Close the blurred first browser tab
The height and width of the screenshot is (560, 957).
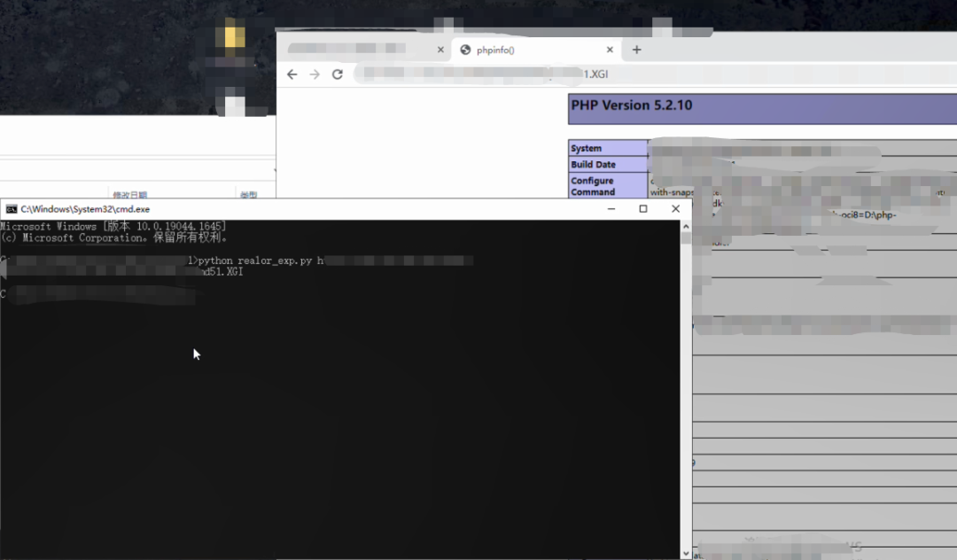[x=440, y=50]
